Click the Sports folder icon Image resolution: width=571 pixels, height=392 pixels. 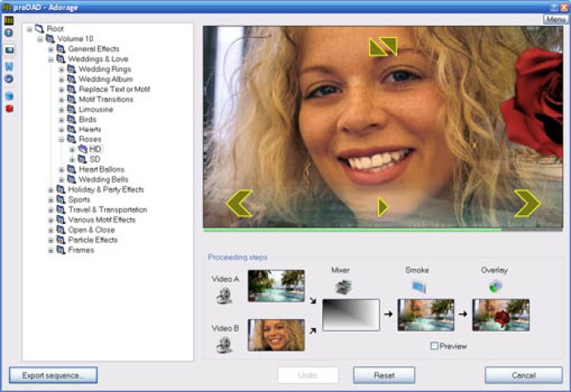coord(60,199)
